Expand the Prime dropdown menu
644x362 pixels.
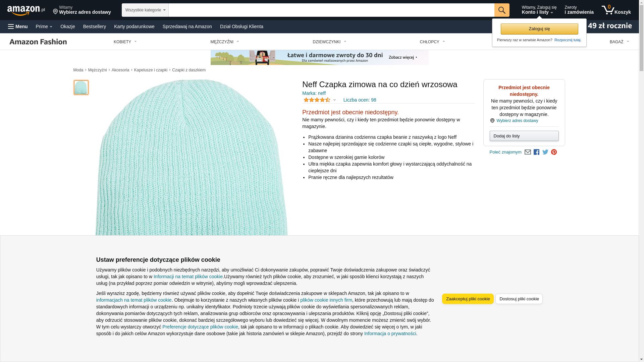click(x=44, y=26)
